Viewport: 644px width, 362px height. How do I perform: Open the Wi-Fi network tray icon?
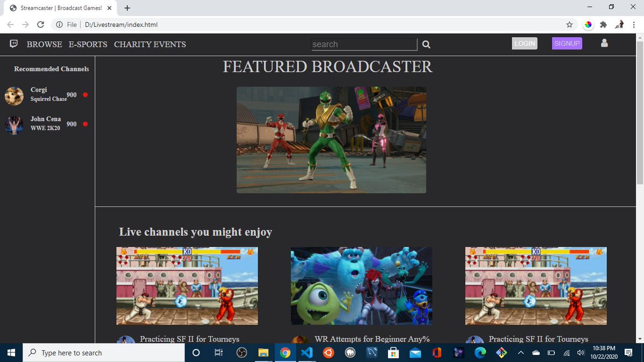[x=566, y=353]
